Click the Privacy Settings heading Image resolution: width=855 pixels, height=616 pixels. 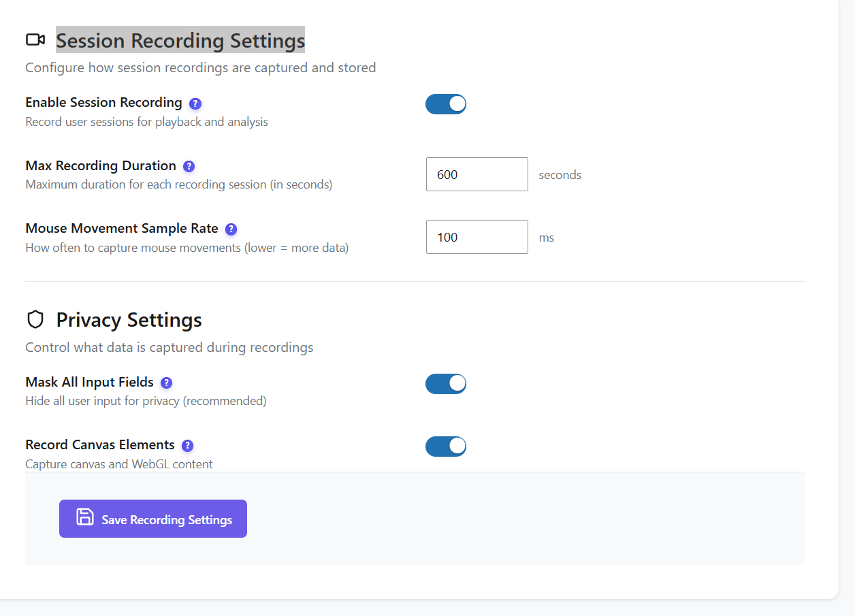(129, 320)
